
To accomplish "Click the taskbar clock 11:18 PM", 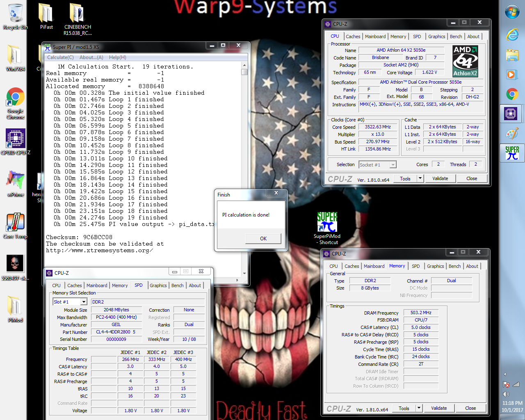I will coord(512,403).
